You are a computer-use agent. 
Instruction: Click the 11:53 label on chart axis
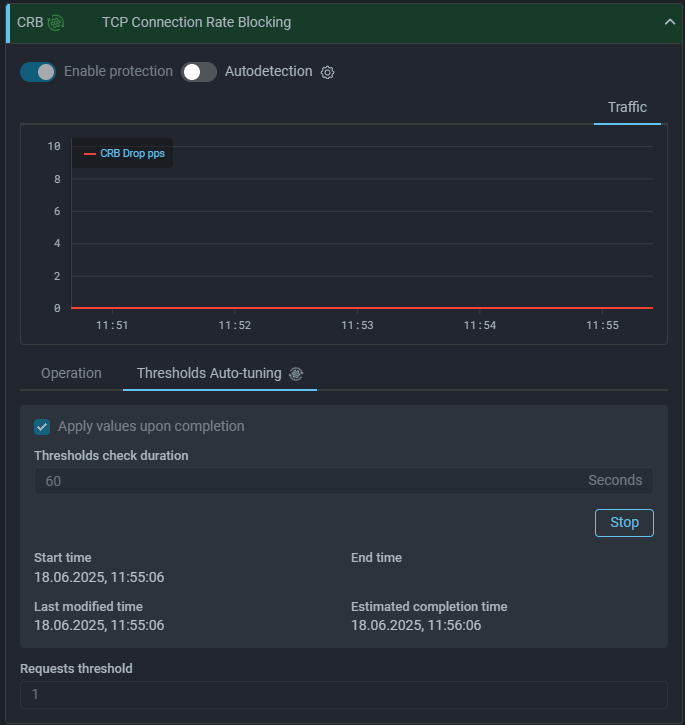click(357, 325)
